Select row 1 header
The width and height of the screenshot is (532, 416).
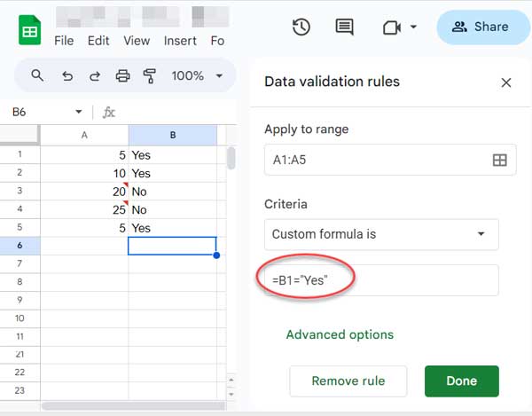pos(20,154)
